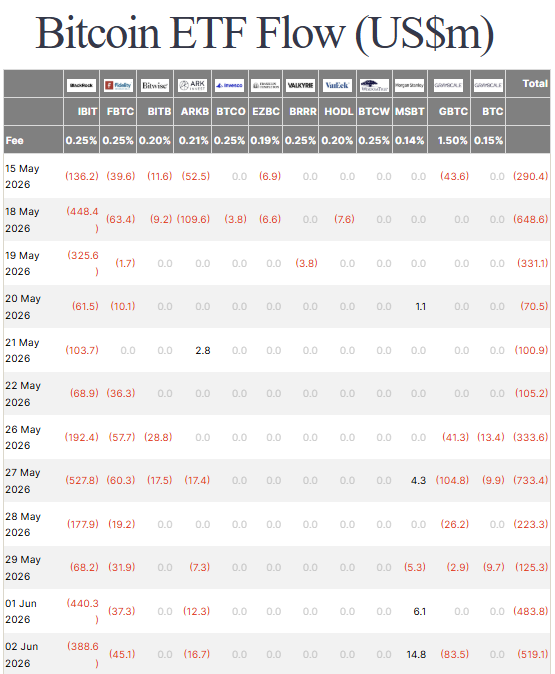The height and width of the screenshot is (674, 555).
Task: Click the (483.8) total for 01 Jun
Action: 530,611
